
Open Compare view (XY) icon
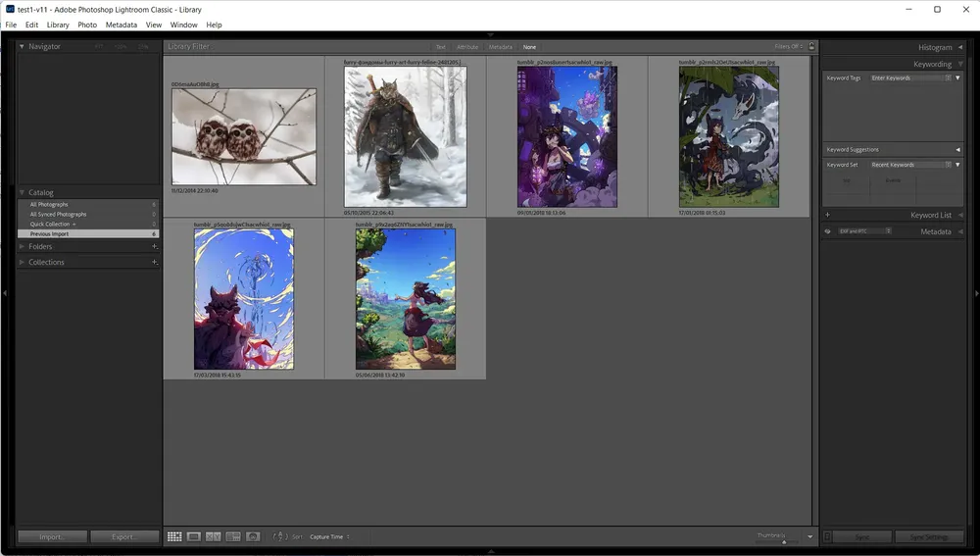214,536
